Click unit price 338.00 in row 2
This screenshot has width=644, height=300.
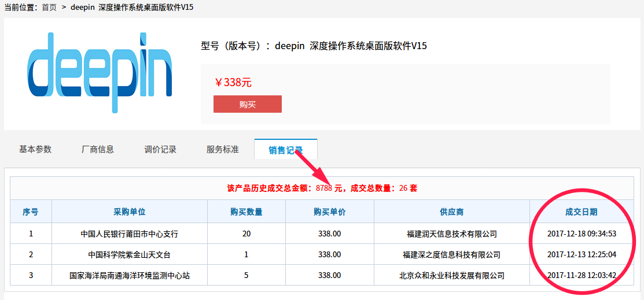point(329,254)
